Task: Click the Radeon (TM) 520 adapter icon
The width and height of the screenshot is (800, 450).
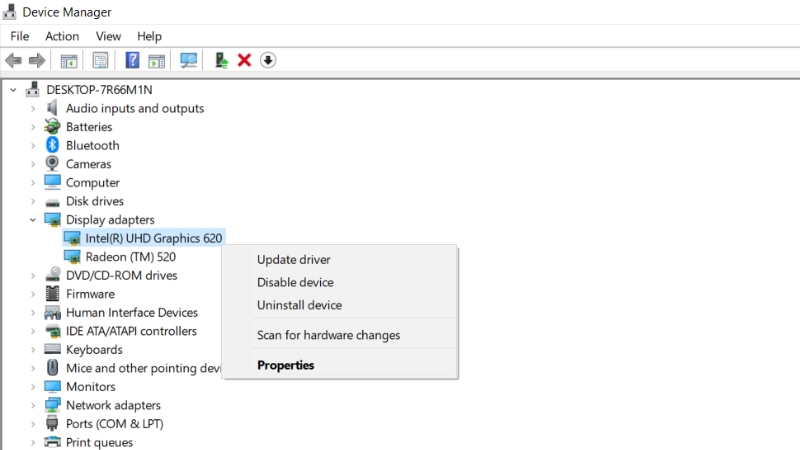Action: [x=72, y=257]
